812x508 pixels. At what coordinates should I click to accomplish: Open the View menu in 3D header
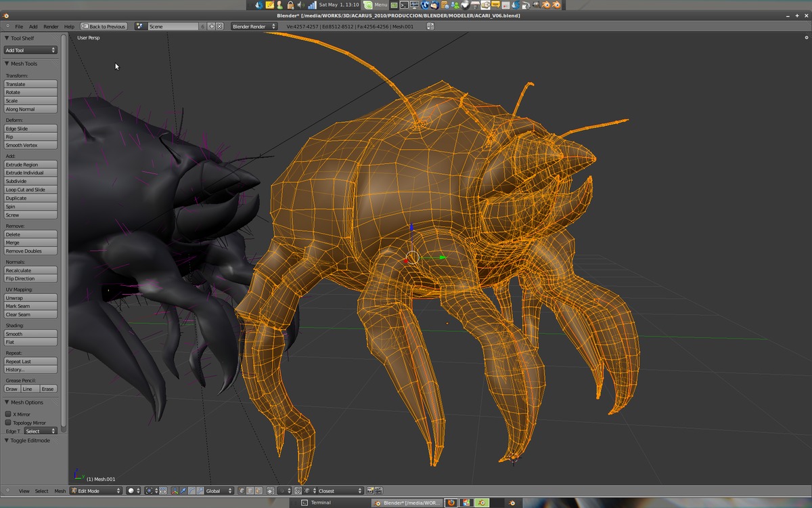click(x=24, y=490)
